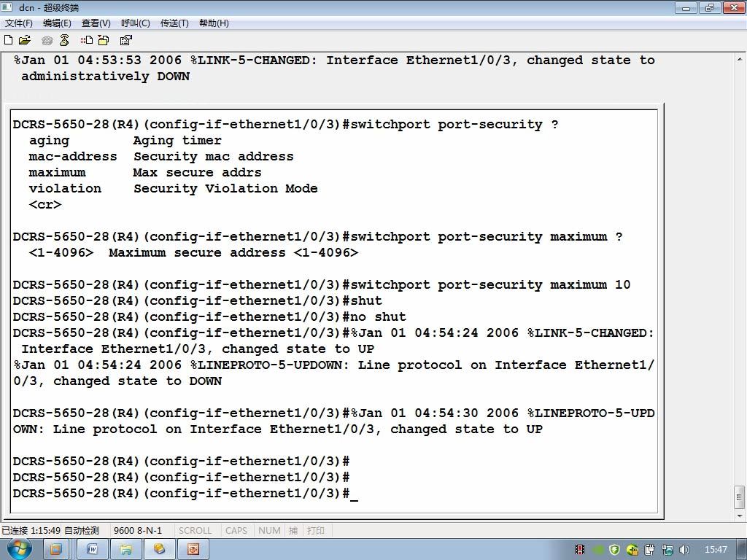Click the 'SCROLL' status bar indicator
This screenshot has width=747, height=560.
point(195,531)
